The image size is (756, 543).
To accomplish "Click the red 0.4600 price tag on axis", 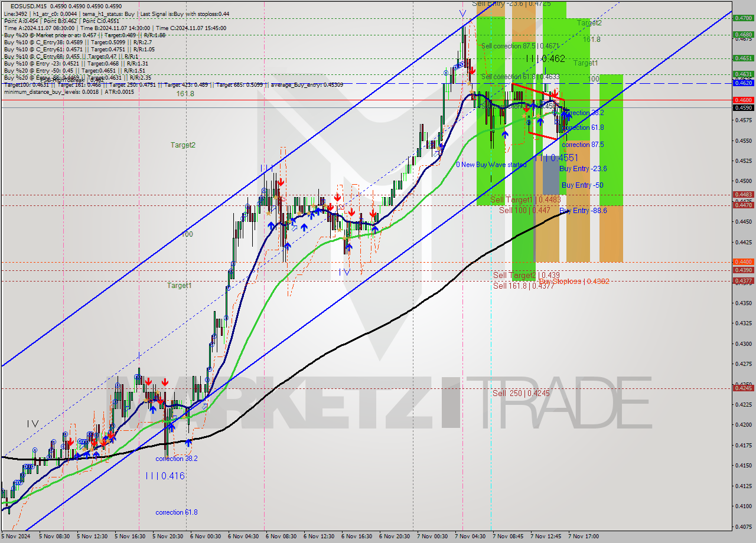I will tap(742, 100).
